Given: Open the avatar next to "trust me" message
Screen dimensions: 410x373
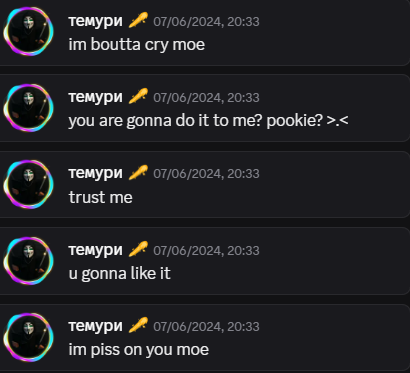Looking at the screenshot, I should [29, 184].
